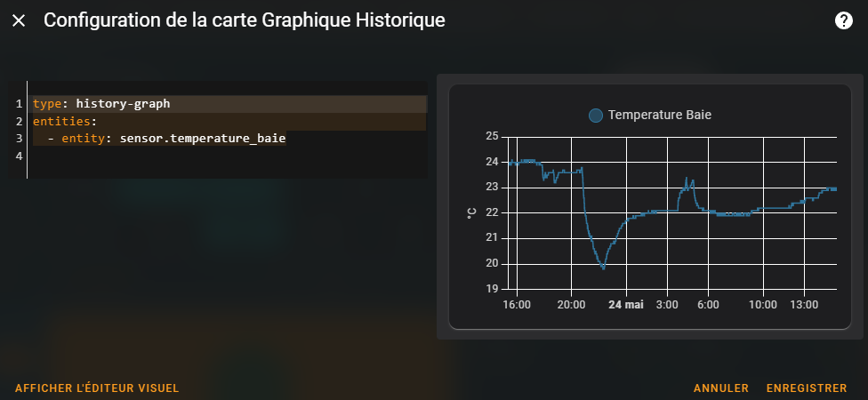868x400 pixels.
Task: Click line number 3 in the editor gutter
Action: pos(19,139)
